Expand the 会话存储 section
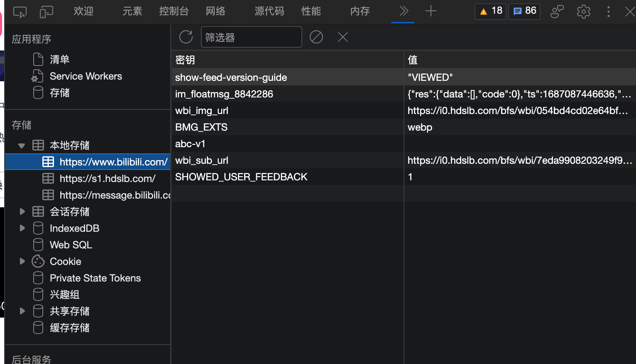Viewport: 636px width, 364px height. 22,211
